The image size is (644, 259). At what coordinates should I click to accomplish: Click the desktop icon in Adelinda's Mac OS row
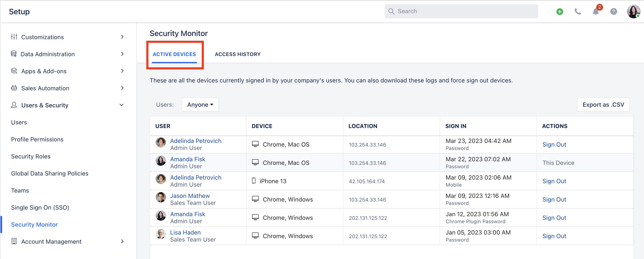click(255, 144)
